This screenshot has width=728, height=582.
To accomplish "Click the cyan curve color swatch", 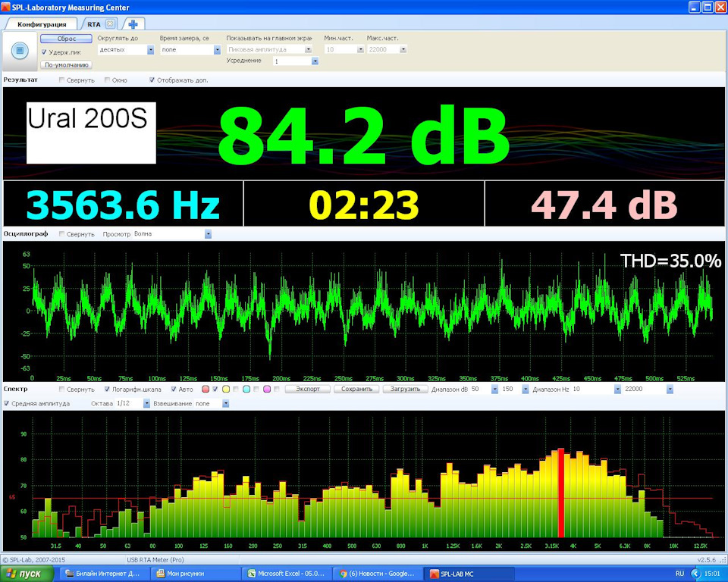I will point(246,389).
